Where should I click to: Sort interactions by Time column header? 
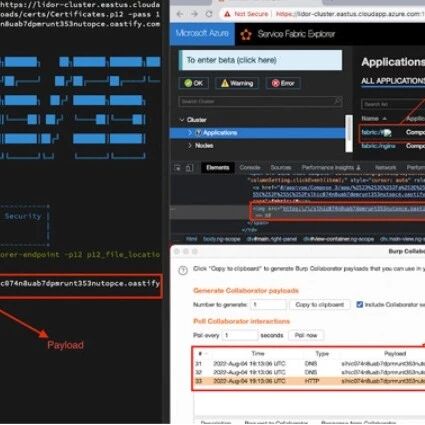(258, 354)
